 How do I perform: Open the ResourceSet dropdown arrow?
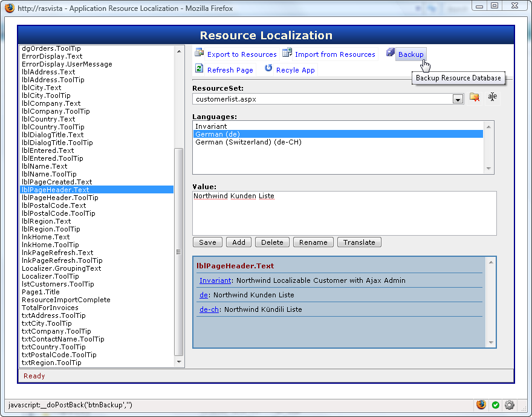(458, 99)
